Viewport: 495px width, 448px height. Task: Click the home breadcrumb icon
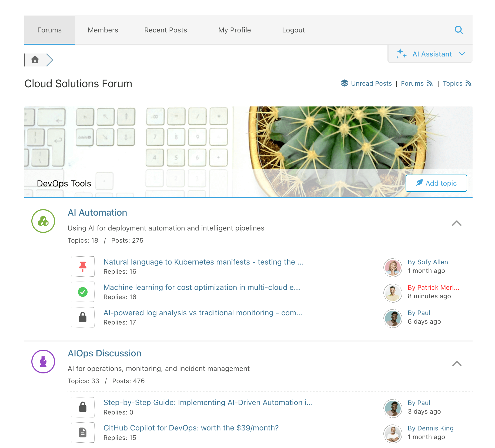point(35,60)
